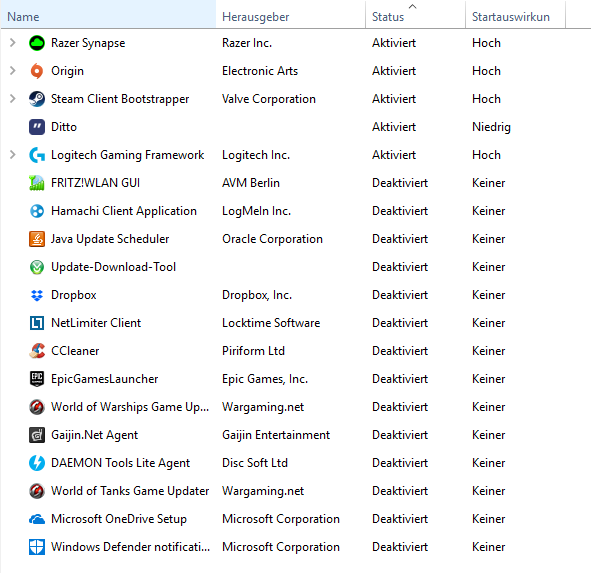This screenshot has width=591, height=573.
Task: Select Windows Defender notificati... name text
Action: 130,547
